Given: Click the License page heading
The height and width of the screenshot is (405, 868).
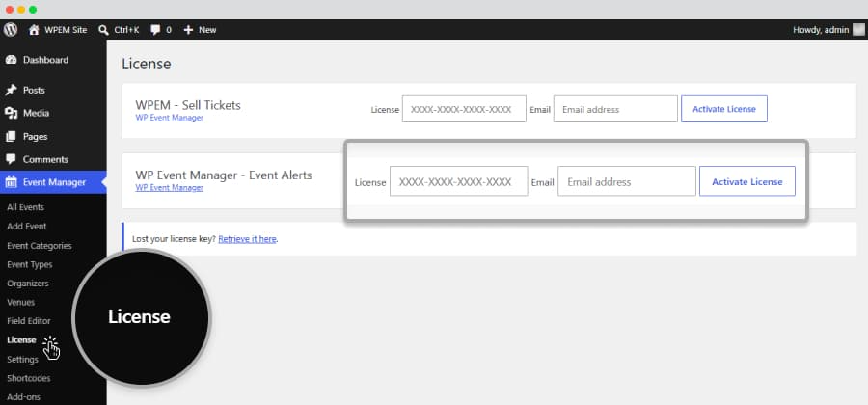Looking at the screenshot, I should point(147,65).
